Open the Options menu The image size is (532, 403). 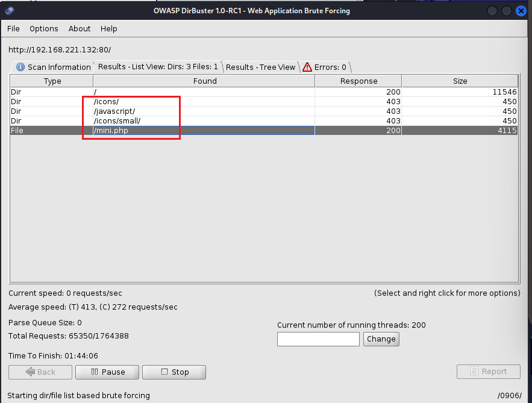click(44, 29)
